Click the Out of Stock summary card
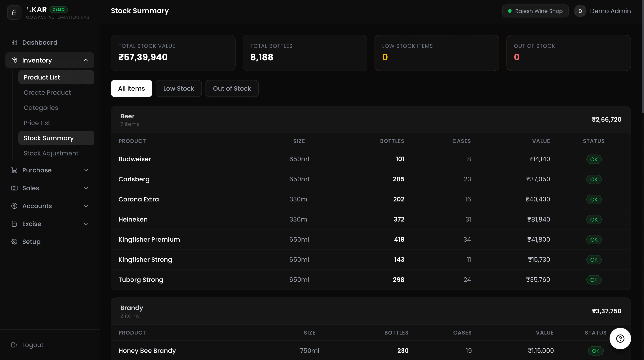Viewport: 644px width, 360px height. point(569,53)
